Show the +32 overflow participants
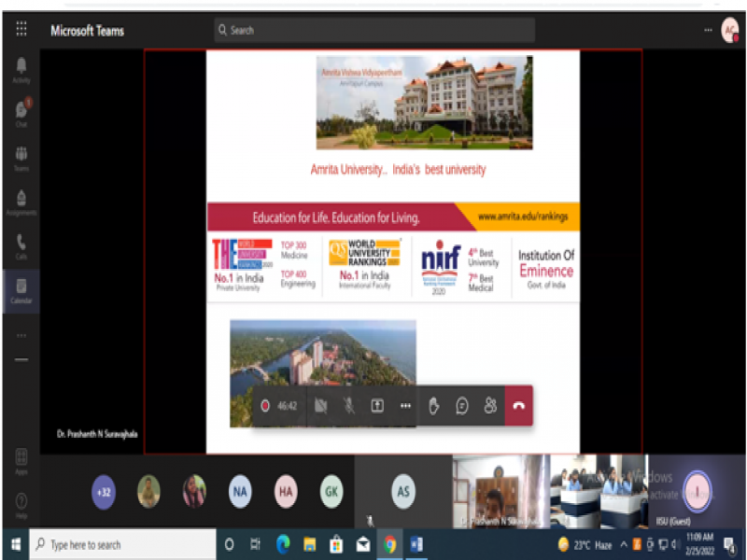747x560 pixels. coord(104,491)
